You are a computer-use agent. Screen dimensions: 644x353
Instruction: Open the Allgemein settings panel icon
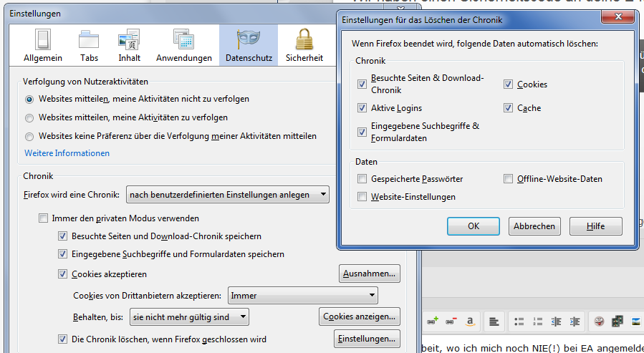point(43,39)
